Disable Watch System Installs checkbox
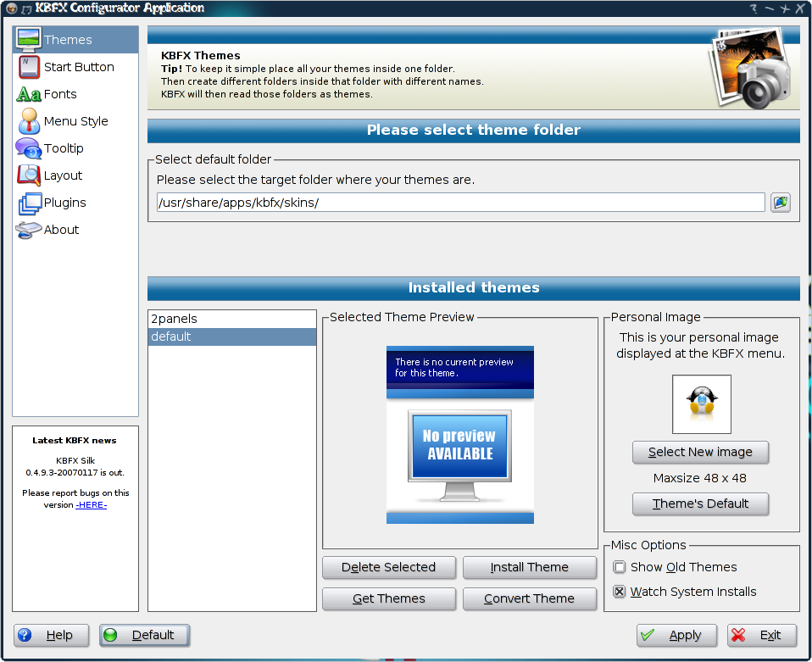 point(620,591)
